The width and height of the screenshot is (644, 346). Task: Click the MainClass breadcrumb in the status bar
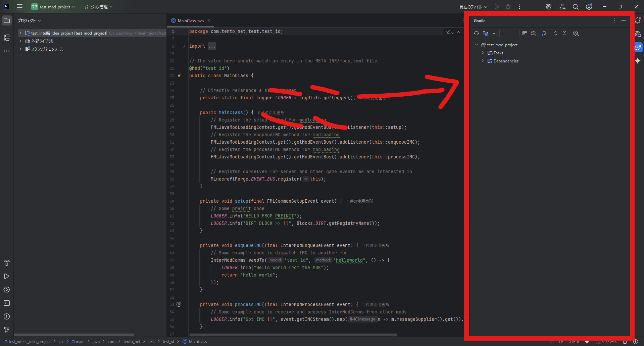197,342
